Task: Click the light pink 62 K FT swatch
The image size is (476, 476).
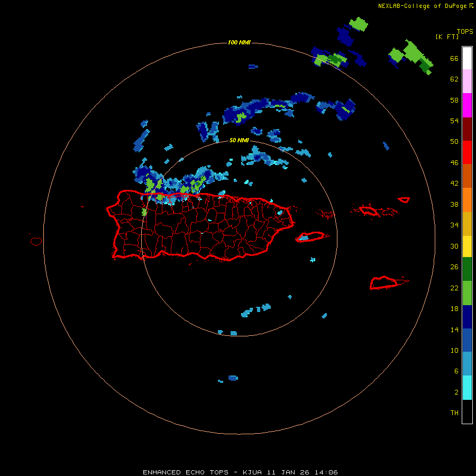Action: point(467,81)
